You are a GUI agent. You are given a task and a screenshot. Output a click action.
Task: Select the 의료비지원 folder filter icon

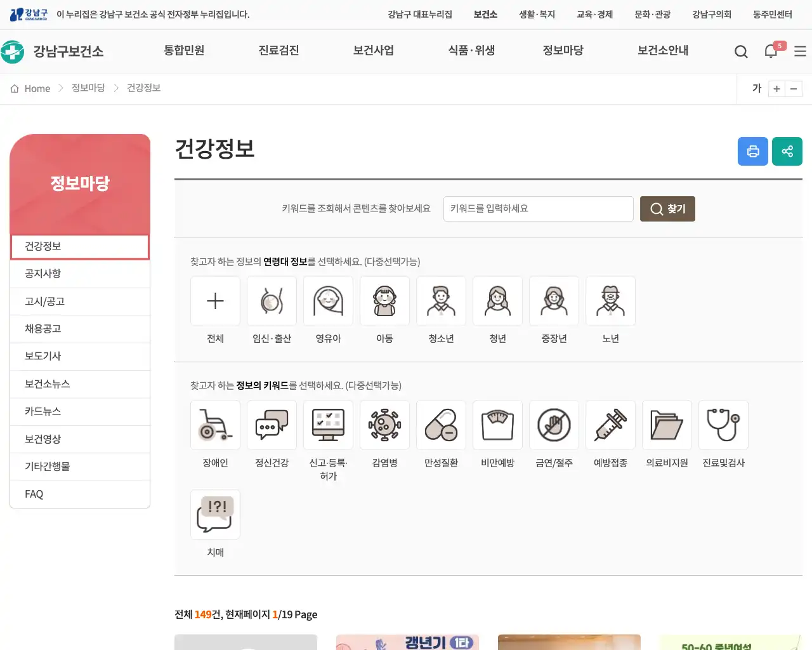[x=667, y=425]
